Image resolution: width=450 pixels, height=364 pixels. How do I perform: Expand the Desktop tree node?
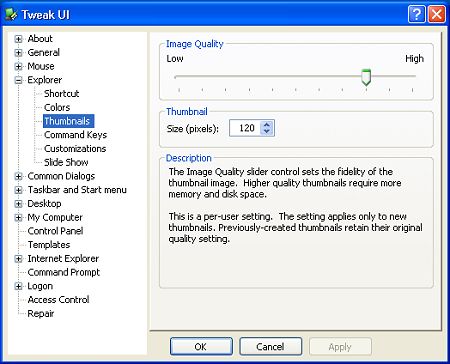(x=18, y=204)
